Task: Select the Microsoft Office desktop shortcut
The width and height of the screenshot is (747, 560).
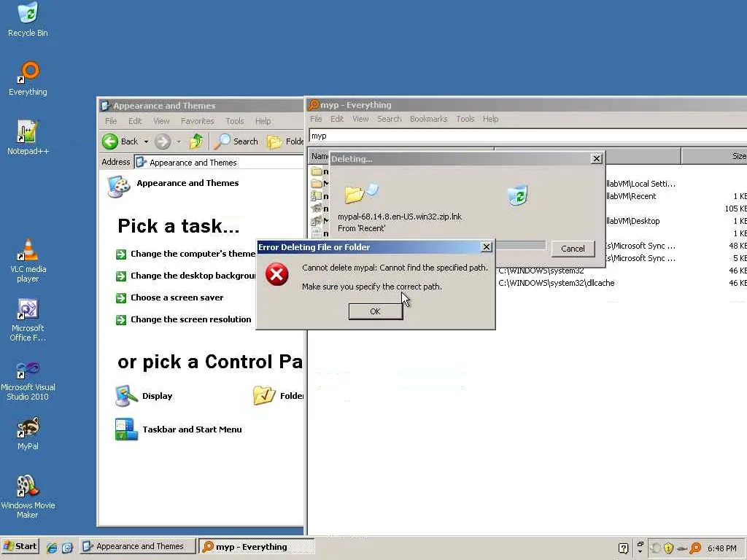Action: (x=28, y=319)
